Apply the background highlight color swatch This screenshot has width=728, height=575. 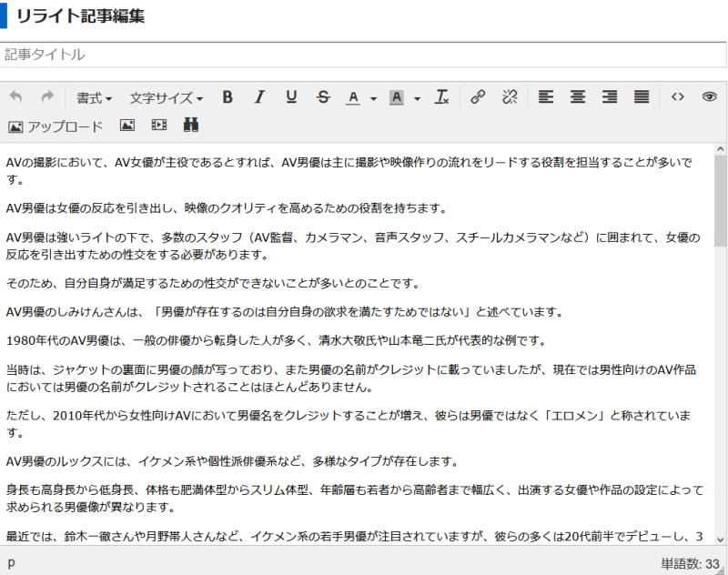[397, 97]
